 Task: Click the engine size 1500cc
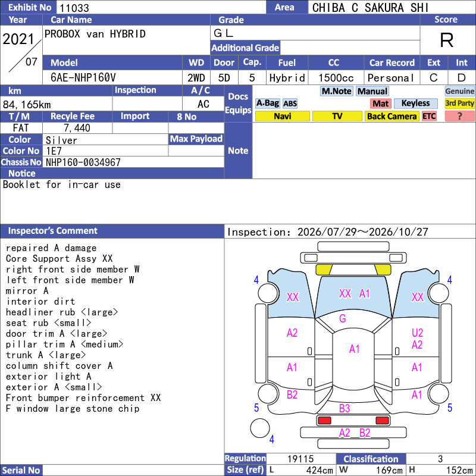click(x=336, y=78)
